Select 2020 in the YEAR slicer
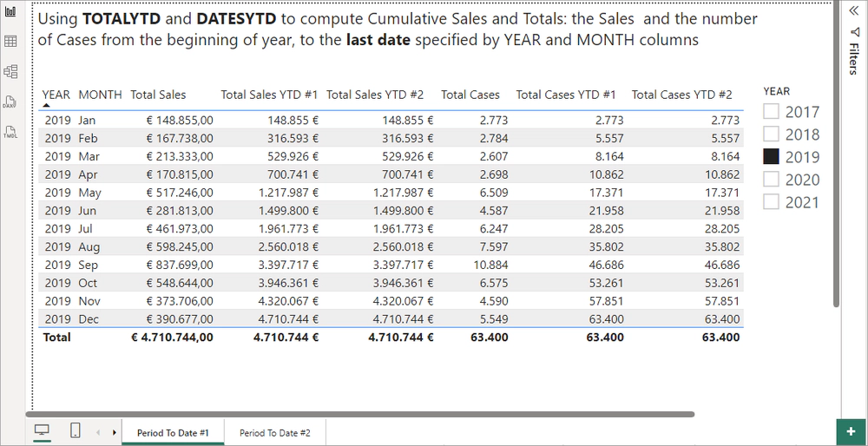 771,180
